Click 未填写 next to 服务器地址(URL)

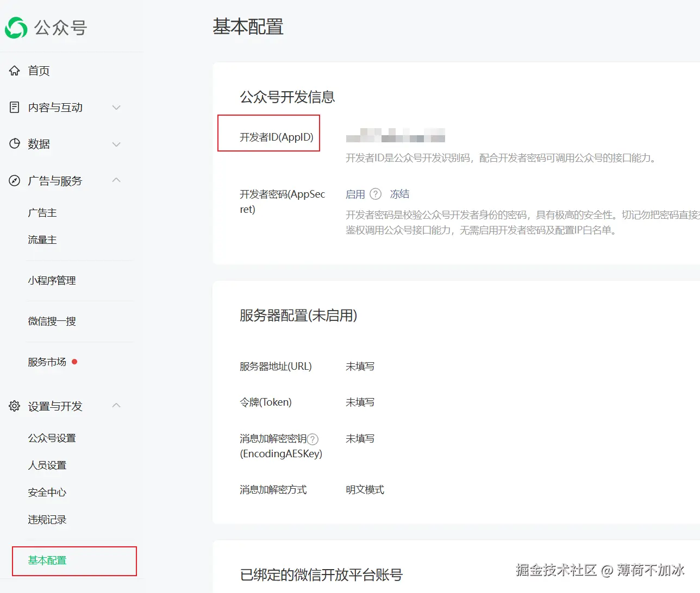pyautogui.click(x=360, y=367)
